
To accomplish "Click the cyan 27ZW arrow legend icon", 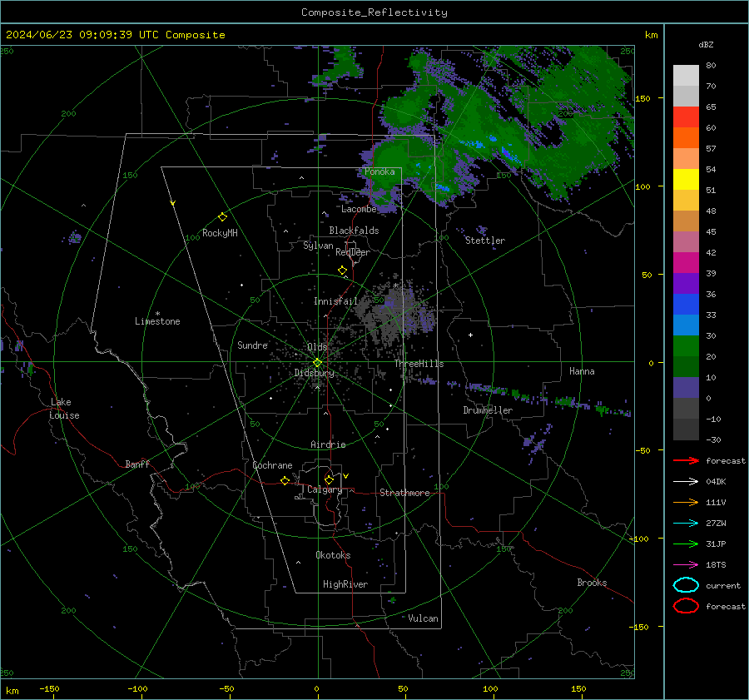I will tap(686, 524).
